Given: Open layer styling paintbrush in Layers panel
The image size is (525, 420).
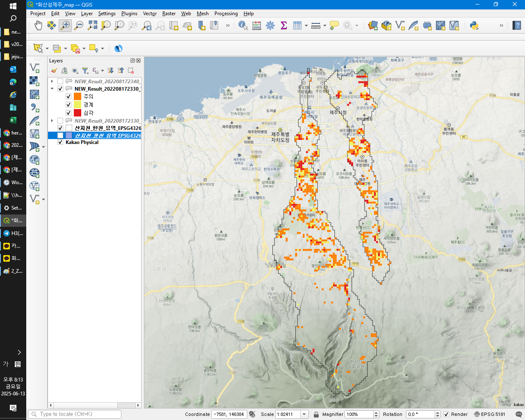Looking at the screenshot, I should [x=54, y=71].
